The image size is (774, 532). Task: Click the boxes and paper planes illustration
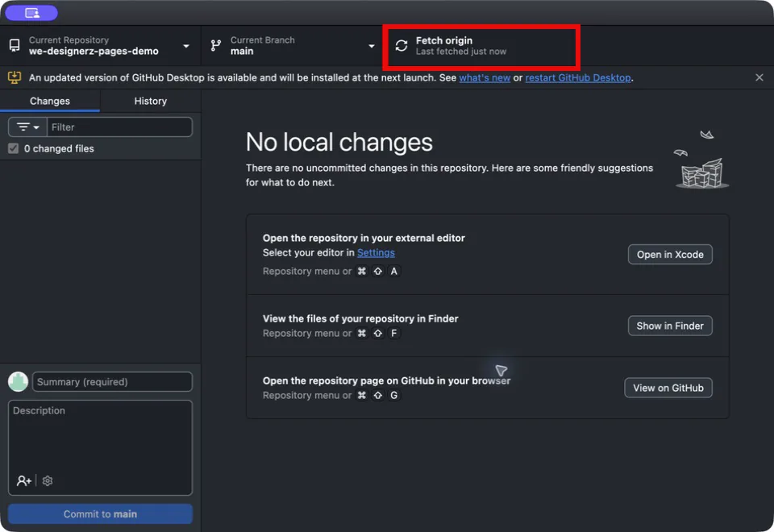click(701, 160)
